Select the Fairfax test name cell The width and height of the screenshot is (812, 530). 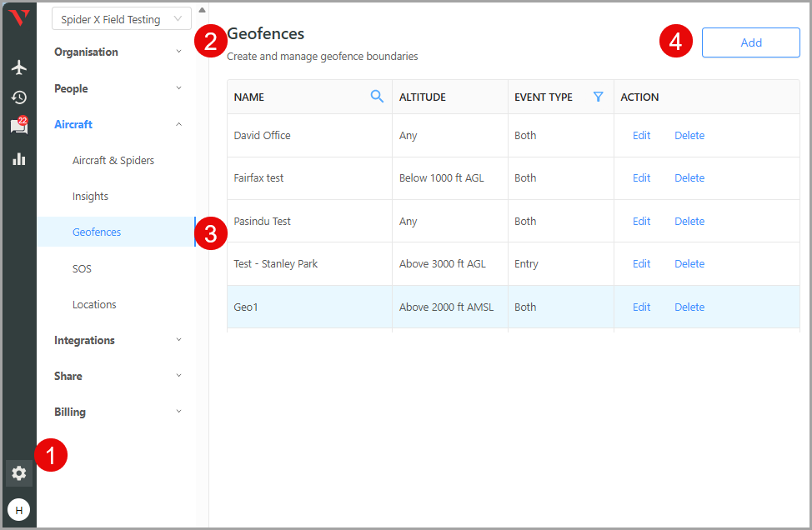(309, 177)
